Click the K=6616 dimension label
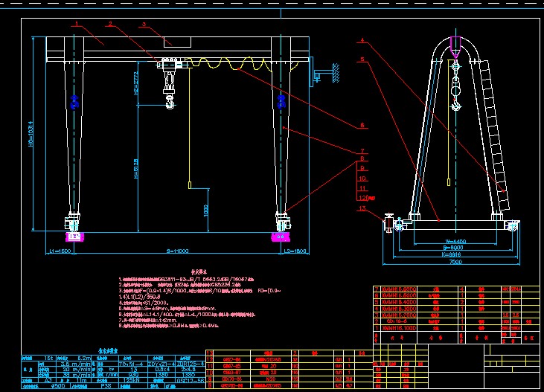Screen dimensions: 544x392 click(x=452, y=254)
